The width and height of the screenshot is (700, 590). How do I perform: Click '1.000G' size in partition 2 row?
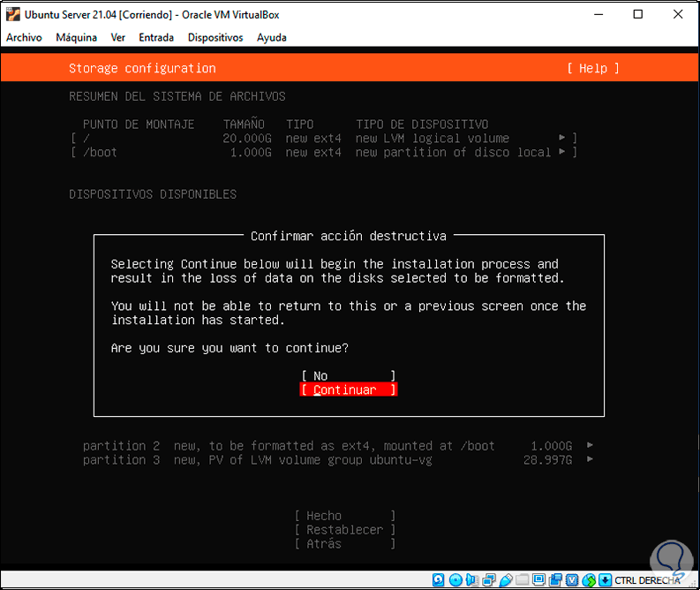point(552,446)
